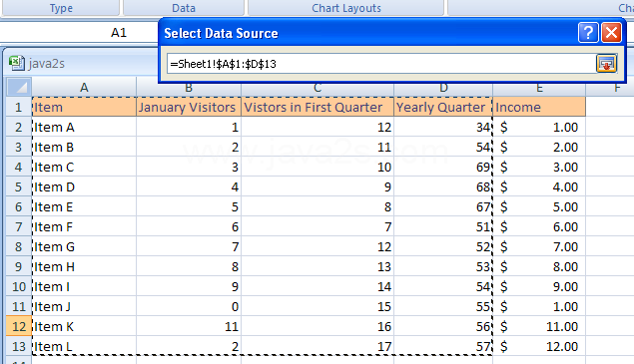Click the 'Vistors in First Quarter' cell

coord(317,107)
